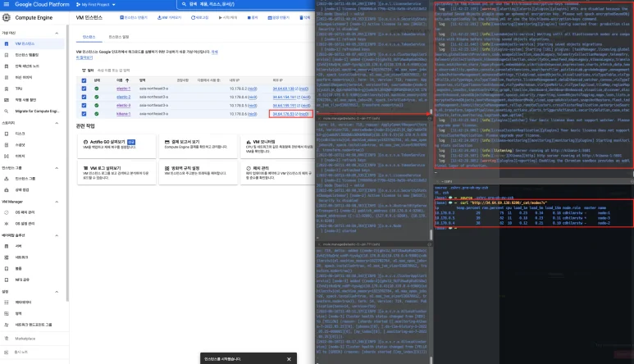Open the Google Cloud hamburger navigation menu
634x364 pixels.
coord(5,4)
